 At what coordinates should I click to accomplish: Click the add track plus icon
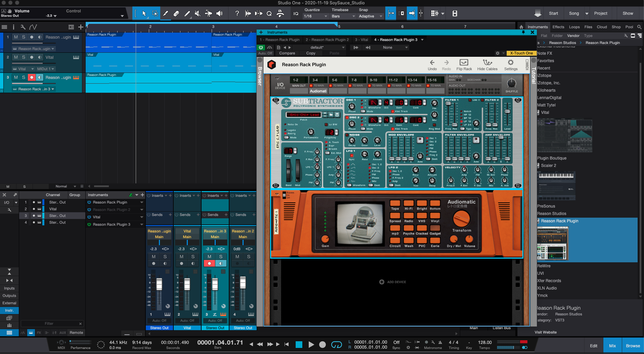pyautogui.click(x=81, y=27)
